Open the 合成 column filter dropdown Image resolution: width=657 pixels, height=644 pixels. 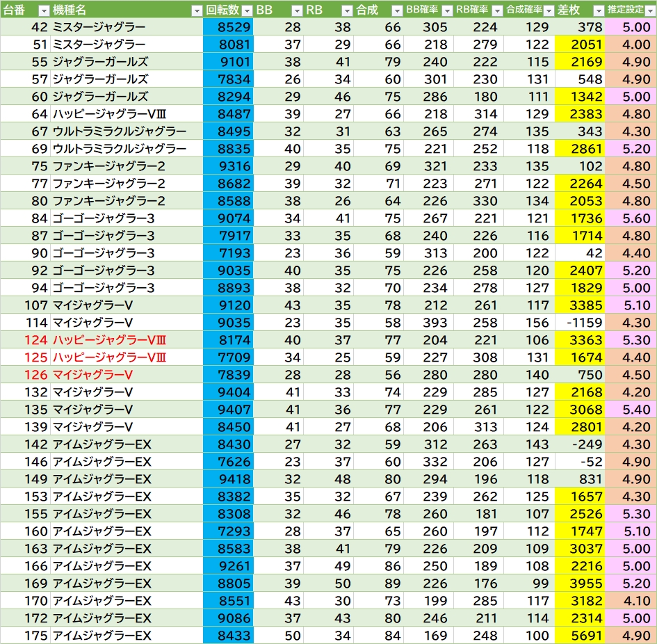tap(397, 11)
